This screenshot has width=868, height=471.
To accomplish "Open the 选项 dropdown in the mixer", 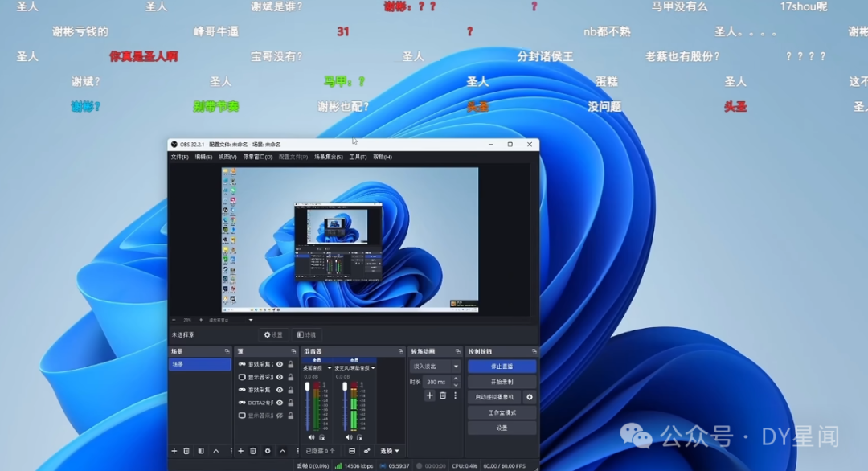I will coord(389,451).
